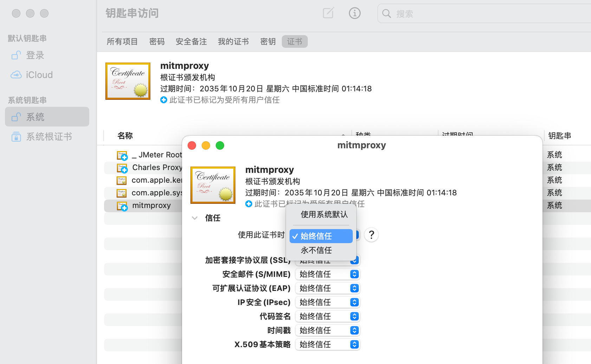Screen dimensions: 591x364
Task: Switch to the 我的证书 tab
Action: [233, 41]
